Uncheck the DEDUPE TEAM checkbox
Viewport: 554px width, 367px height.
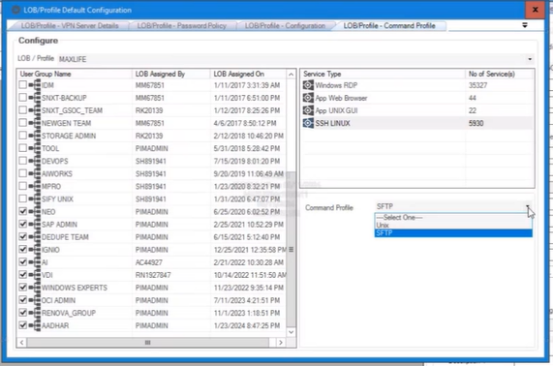pyautogui.click(x=23, y=237)
